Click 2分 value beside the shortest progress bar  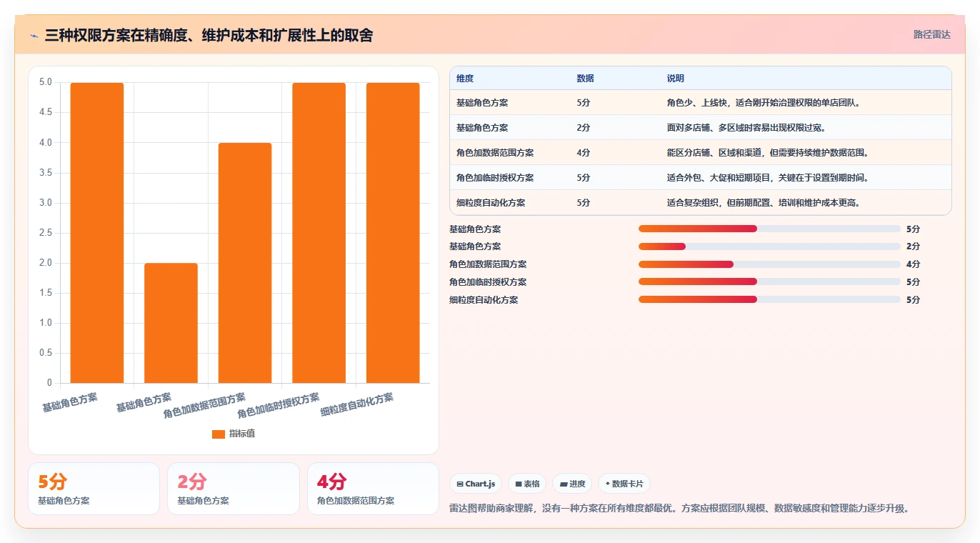tap(913, 246)
